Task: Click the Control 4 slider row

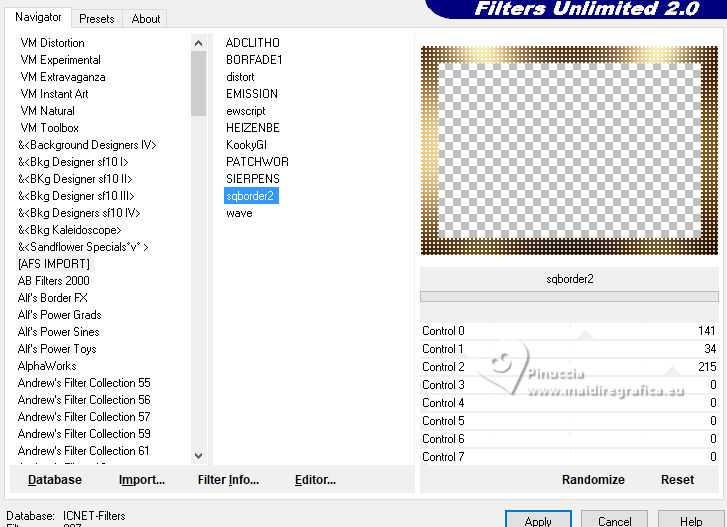Action: [569, 403]
